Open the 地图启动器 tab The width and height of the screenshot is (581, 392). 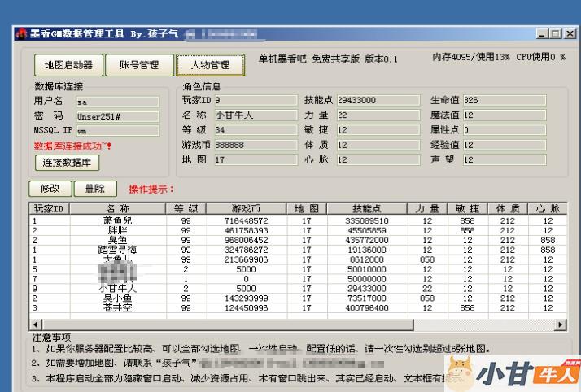tap(68, 64)
